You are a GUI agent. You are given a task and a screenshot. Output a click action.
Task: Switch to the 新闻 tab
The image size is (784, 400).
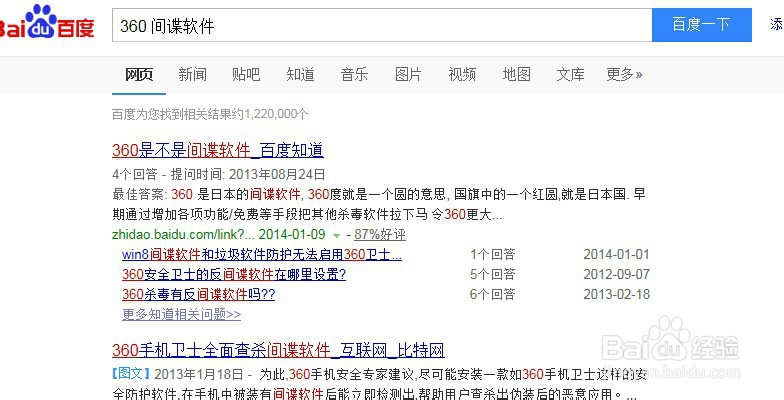tap(192, 74)
